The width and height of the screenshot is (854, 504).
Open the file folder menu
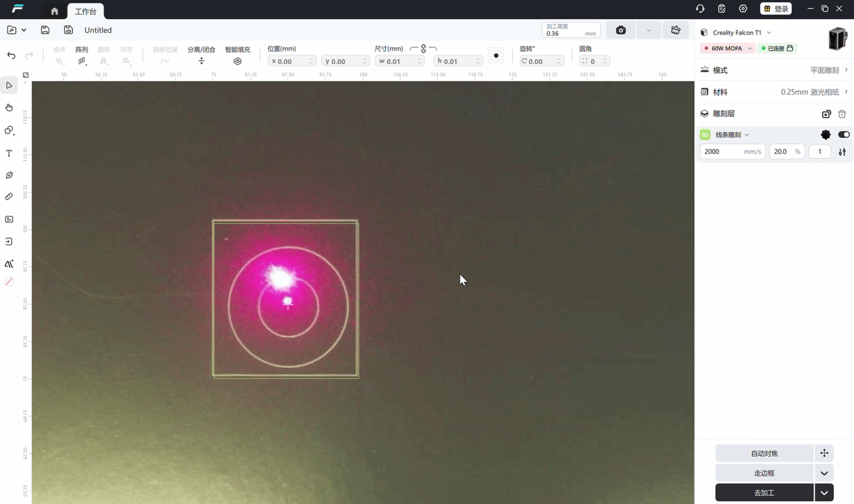click(16, 30)
